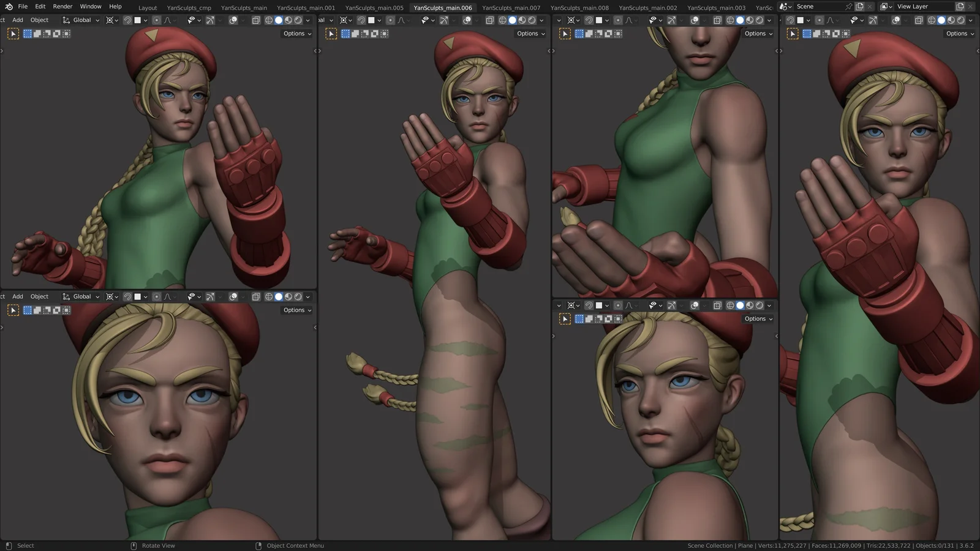Click the solid shading sphere icon

(x=279, y=20)
